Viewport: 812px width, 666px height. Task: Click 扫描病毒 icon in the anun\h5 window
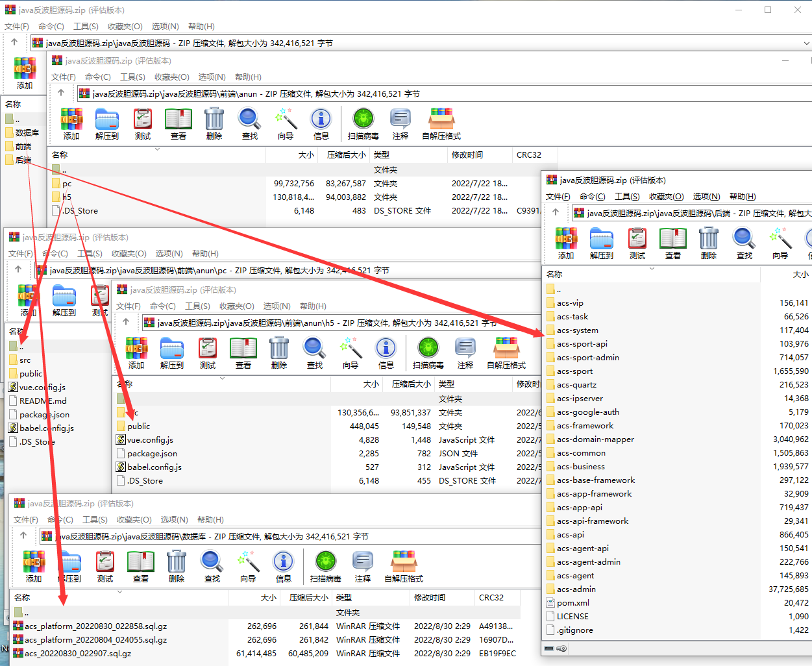[x=428, y=349]
